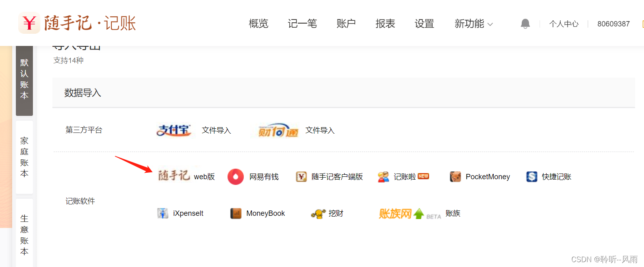Select 记账啦 import option
The height and width of the screenshot is (267, 644).
click(405, 177)
